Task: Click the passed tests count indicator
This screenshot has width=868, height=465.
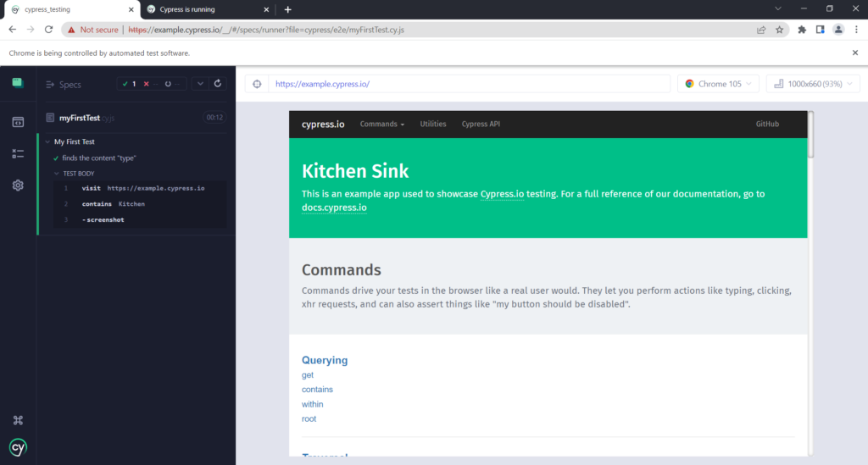Action: (129, 84)
